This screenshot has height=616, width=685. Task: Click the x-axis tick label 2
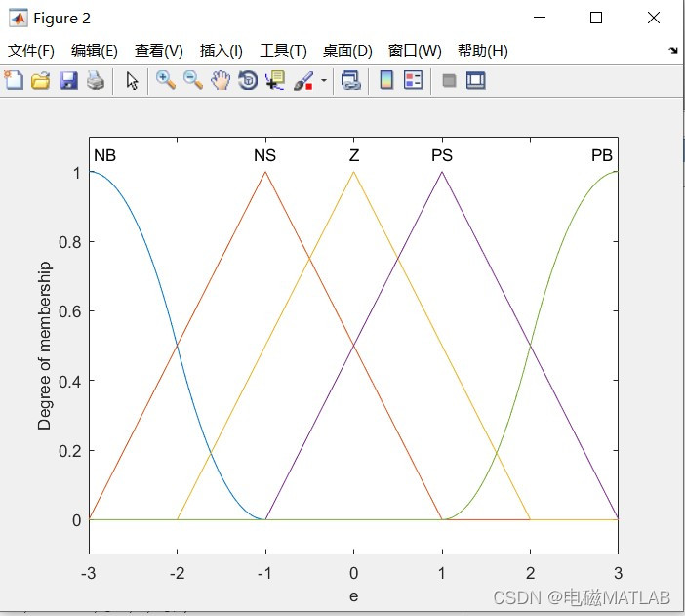tap(531, 573)
